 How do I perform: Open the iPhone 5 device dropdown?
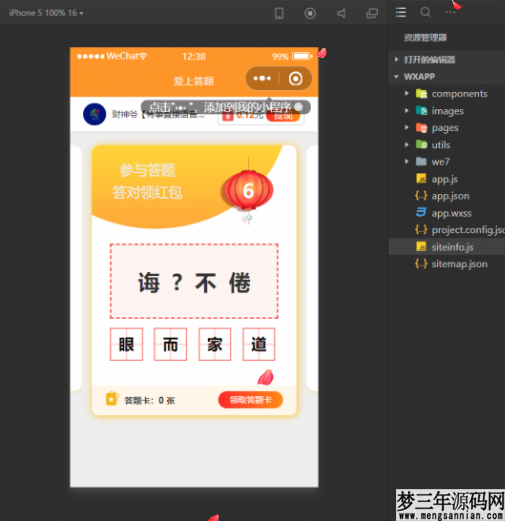click(46, 13)
